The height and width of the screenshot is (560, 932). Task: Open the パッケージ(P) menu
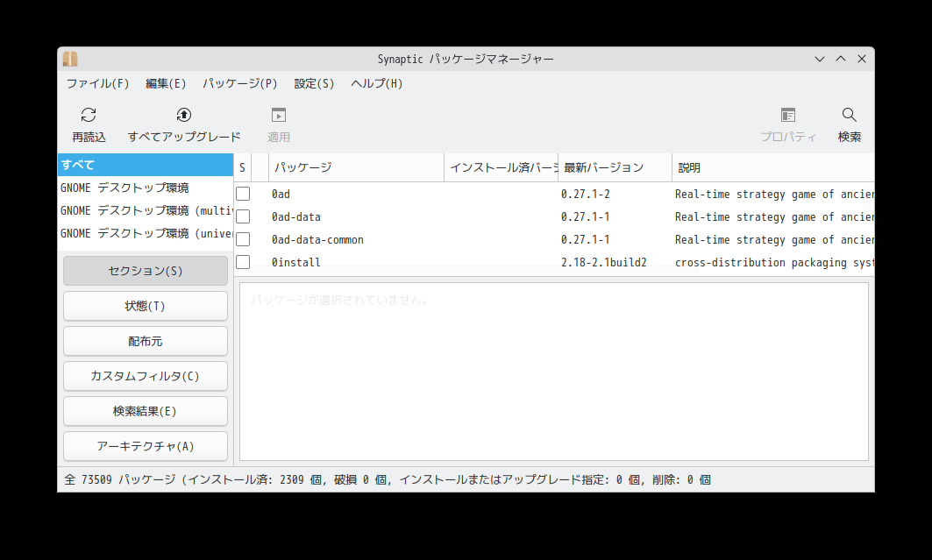tap(240, 84)
